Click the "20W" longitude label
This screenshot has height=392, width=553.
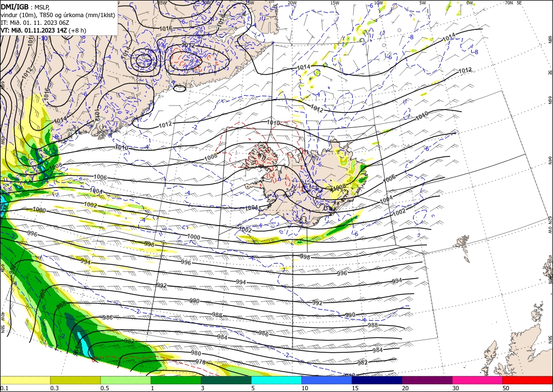point(291,3)
